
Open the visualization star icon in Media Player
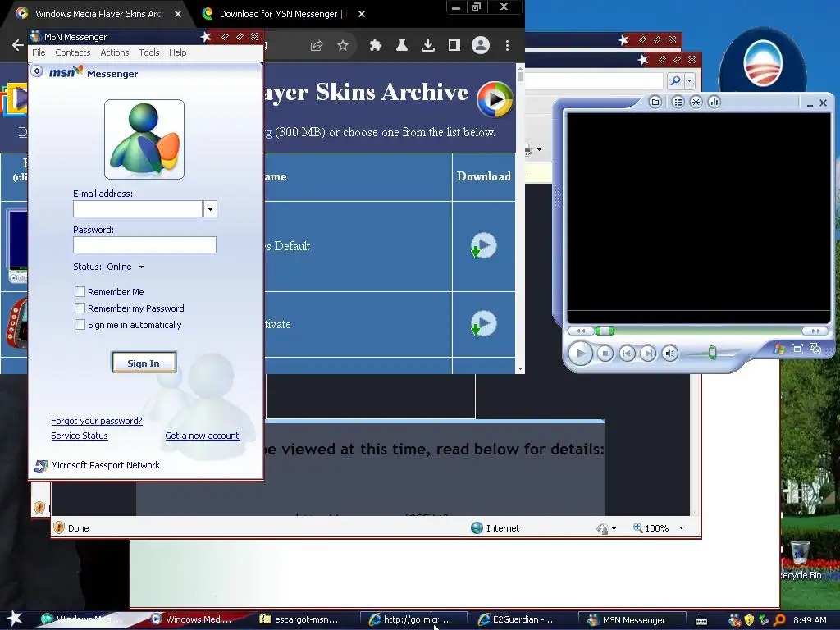tap(696, 102)
